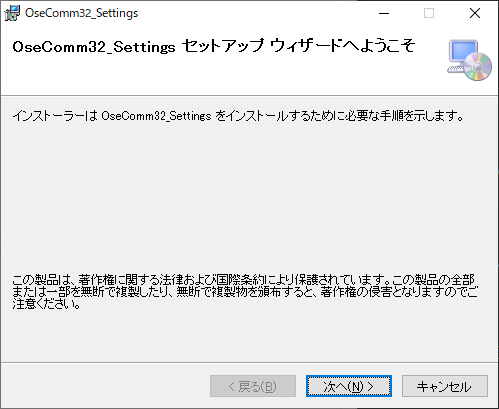Proceed with the 次へ(N) > button
499x409 pixels.
(349, 386)
